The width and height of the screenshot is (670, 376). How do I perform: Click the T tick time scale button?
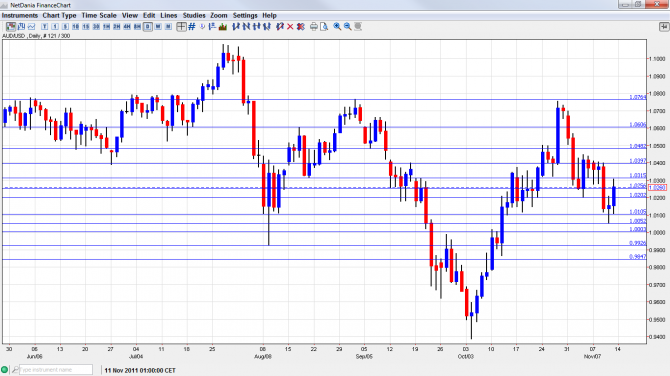click(44, 26)
